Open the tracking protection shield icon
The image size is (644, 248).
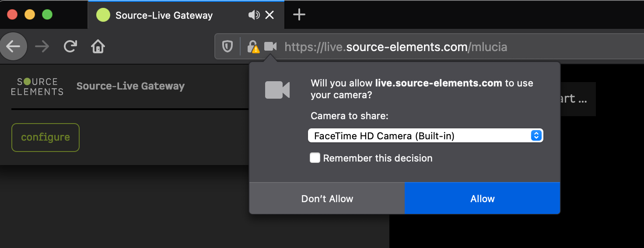(x=227, y=46)
